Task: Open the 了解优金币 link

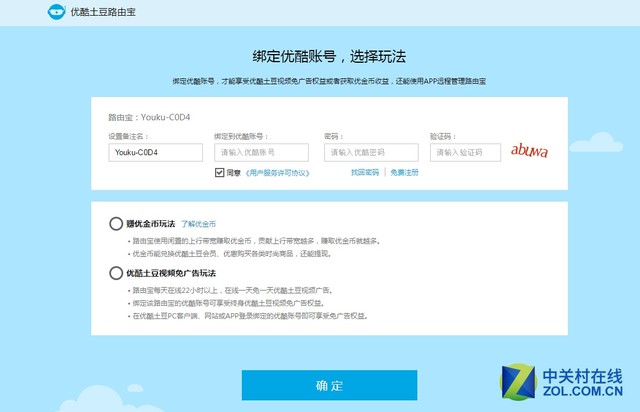Action: click(x=198, y=224)
